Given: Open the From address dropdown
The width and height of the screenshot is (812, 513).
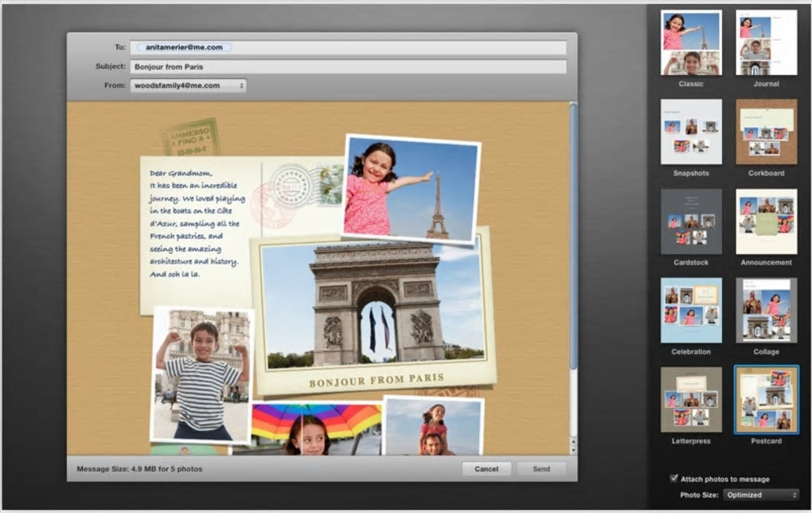Looking at the screenshot, I should point(188,85).
